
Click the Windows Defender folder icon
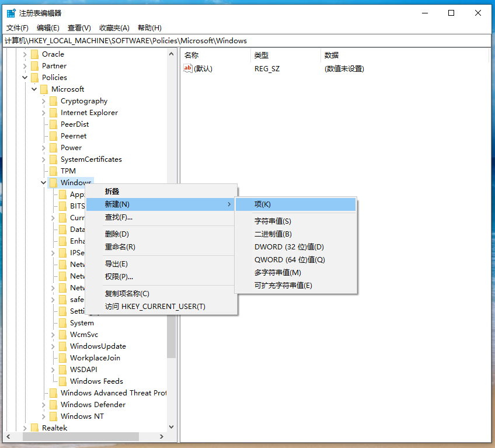pyautogui.click(x=53, y=405)
